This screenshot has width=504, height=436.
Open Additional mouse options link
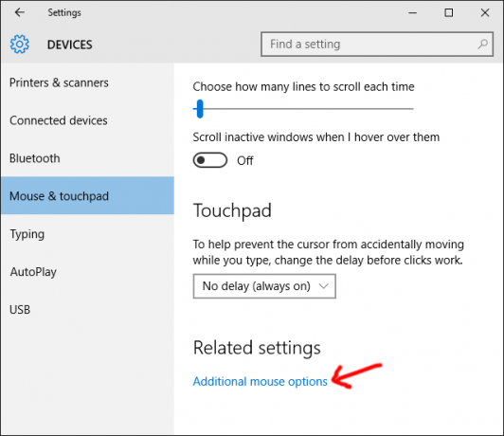coord(260,381)
